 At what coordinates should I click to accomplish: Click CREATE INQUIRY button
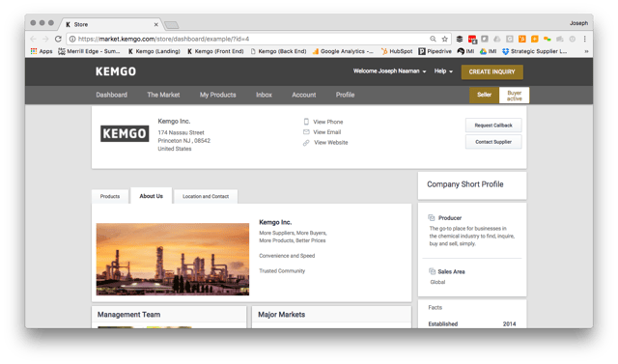(492, 71)
